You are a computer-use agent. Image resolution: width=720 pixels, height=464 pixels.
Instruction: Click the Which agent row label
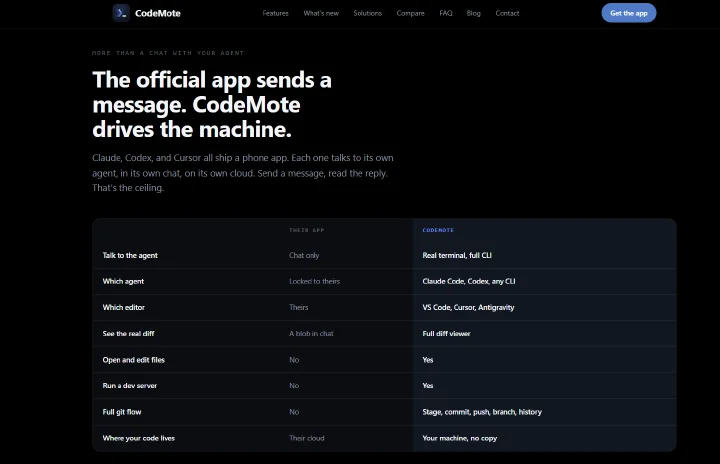coord(123,281)
